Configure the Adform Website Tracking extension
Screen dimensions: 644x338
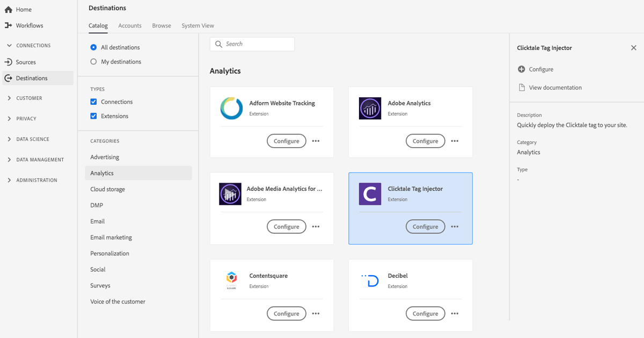pyautogui.click(x=286, y=141)
